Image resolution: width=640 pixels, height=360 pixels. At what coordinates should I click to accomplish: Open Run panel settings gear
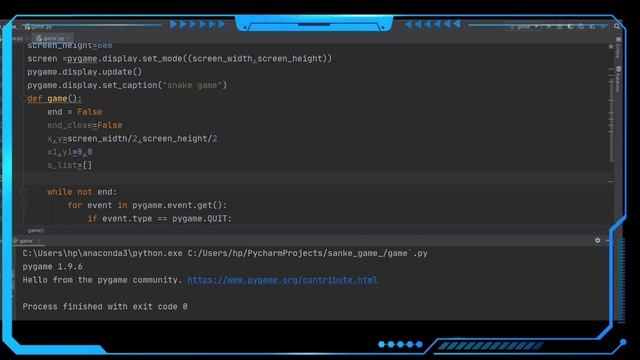[x=598, y=240]
